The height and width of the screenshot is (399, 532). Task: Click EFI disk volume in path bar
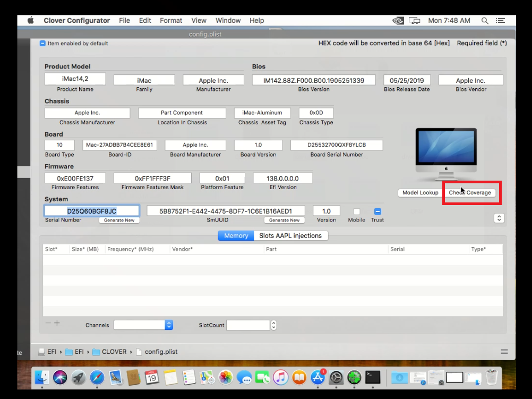click(x=47, y=352)
